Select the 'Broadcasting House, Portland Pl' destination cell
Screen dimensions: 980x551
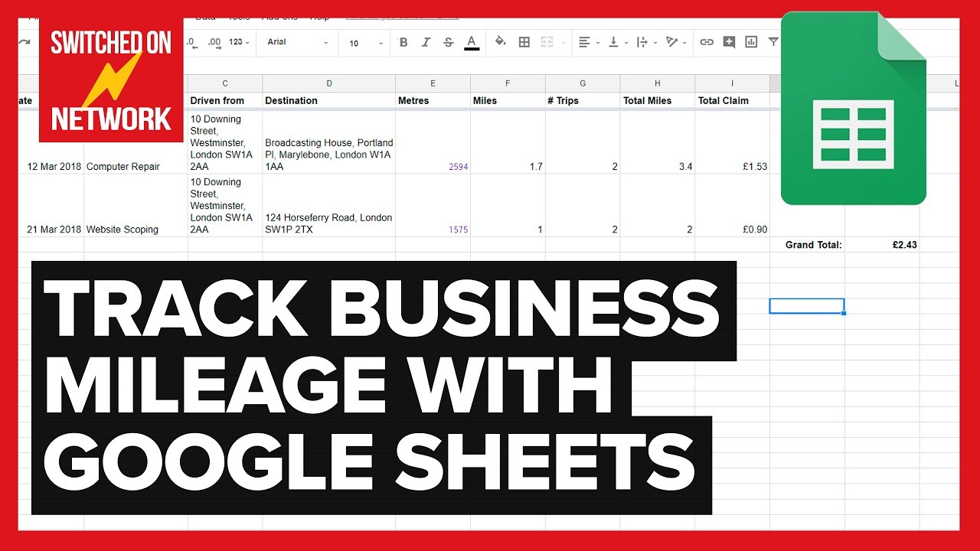329,142
